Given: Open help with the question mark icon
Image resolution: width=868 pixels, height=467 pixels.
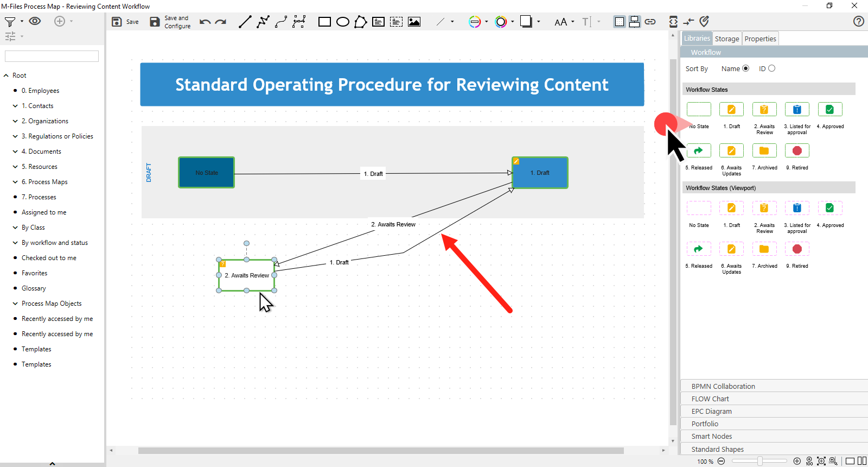Looking at the screenshot, I should [858, 21].
